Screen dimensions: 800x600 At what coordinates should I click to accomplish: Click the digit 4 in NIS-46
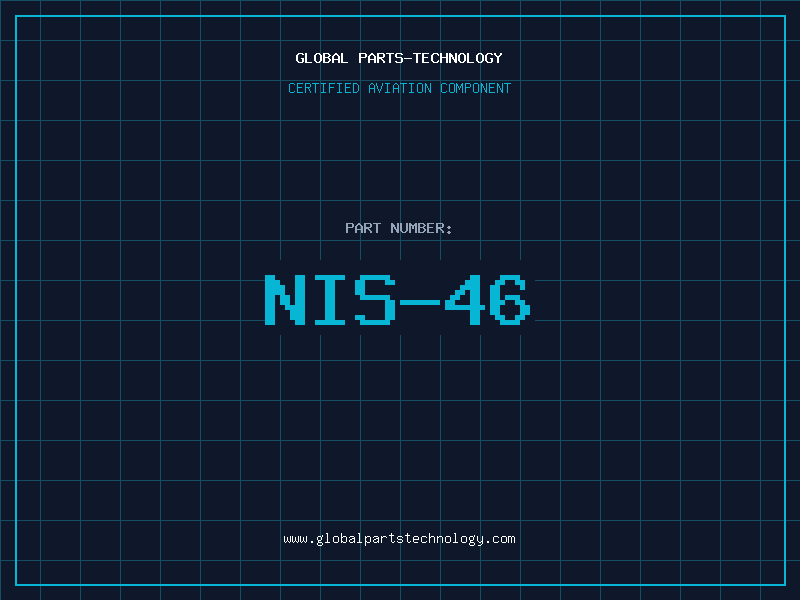[465, 300]
